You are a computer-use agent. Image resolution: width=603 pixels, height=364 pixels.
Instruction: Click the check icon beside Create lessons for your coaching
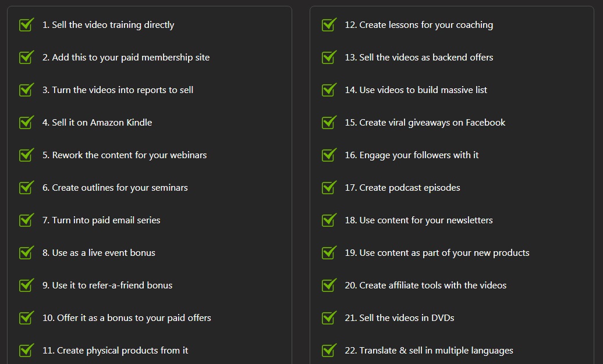329,25
